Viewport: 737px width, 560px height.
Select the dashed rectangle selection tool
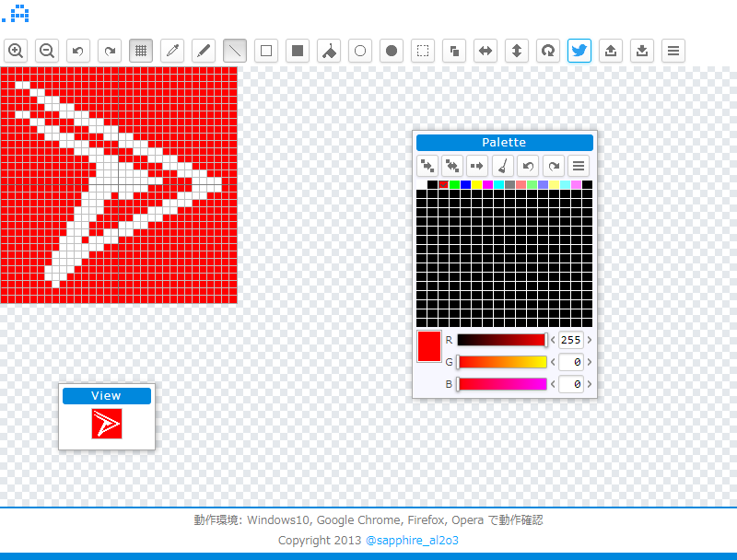(423, 51)
